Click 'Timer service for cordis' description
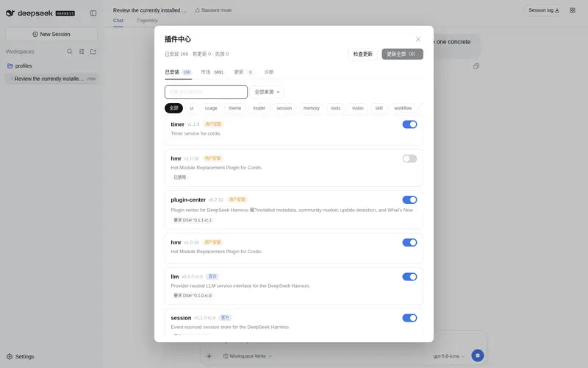This screenshot has width=588, height=368. coord(196,134)
